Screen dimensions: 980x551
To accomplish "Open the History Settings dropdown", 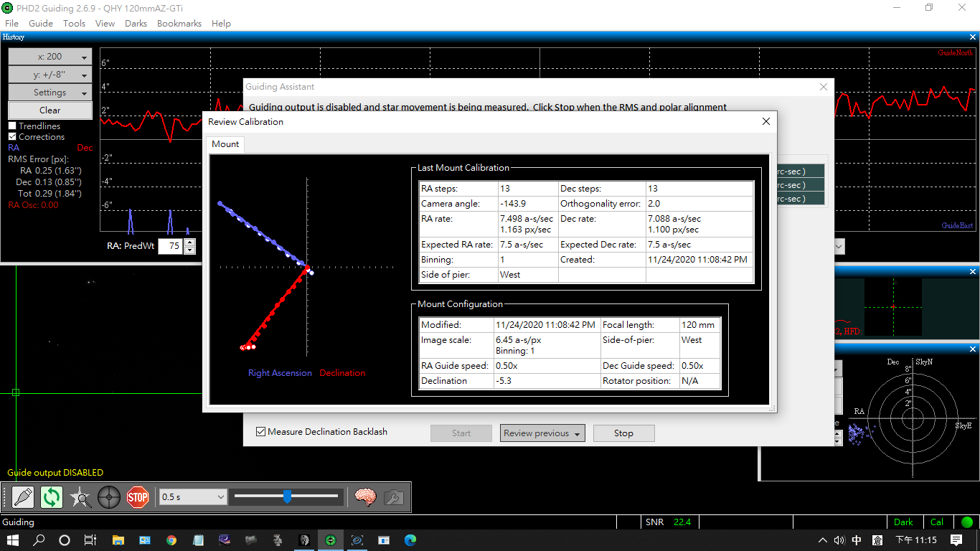I will pos(50,93).
